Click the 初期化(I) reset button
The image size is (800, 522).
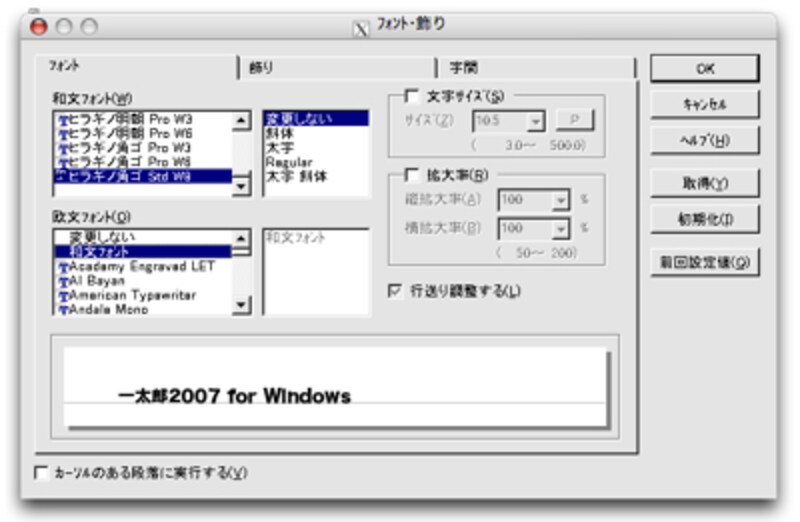705,219
